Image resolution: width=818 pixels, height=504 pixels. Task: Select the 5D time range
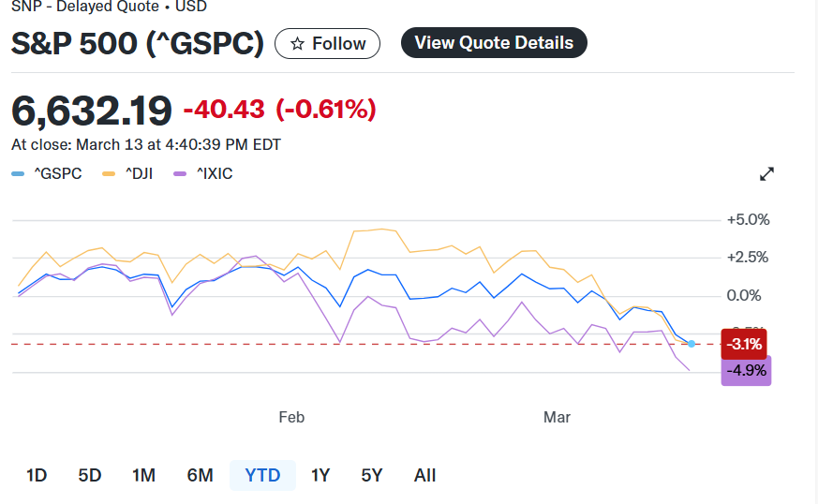(90, 475)
